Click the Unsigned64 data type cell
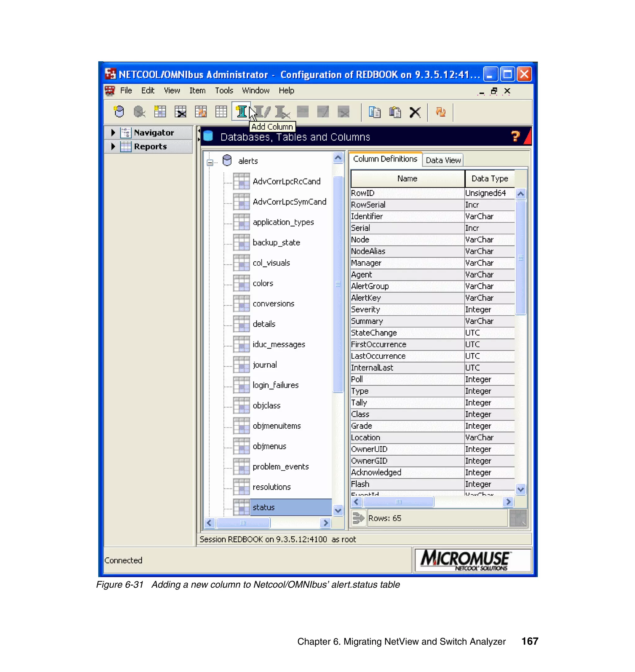 490,193
